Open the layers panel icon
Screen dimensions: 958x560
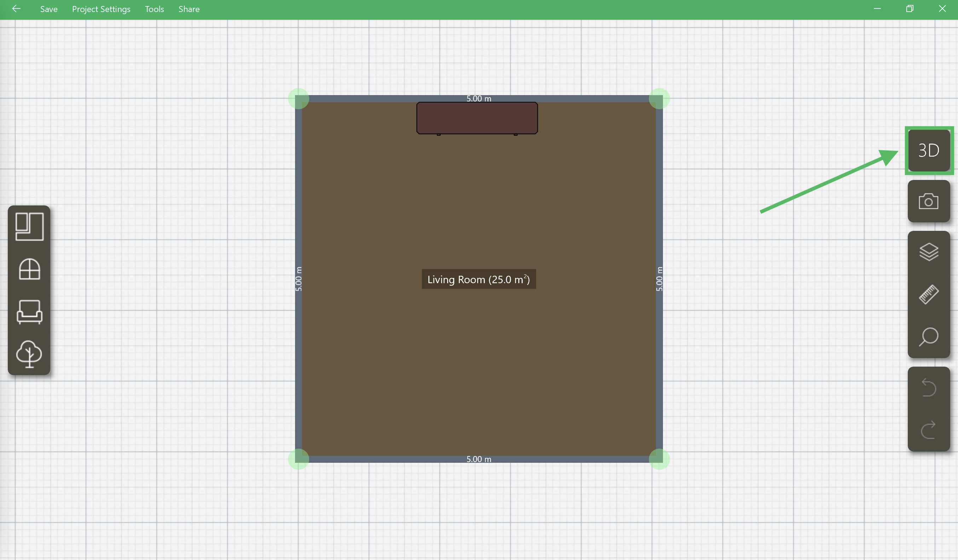[x=928, y=252]
